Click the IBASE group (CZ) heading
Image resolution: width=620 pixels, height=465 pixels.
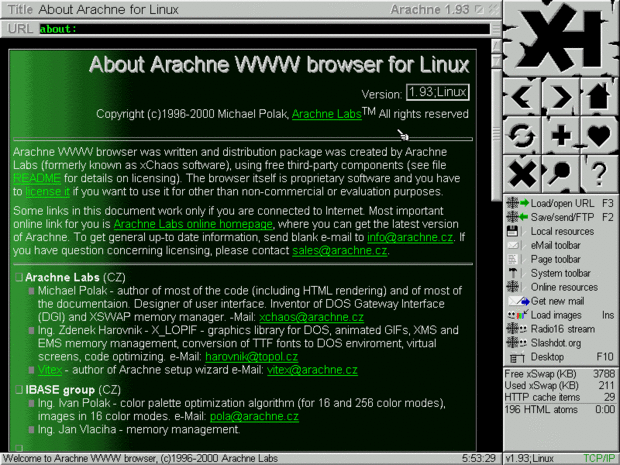point(73,390)
